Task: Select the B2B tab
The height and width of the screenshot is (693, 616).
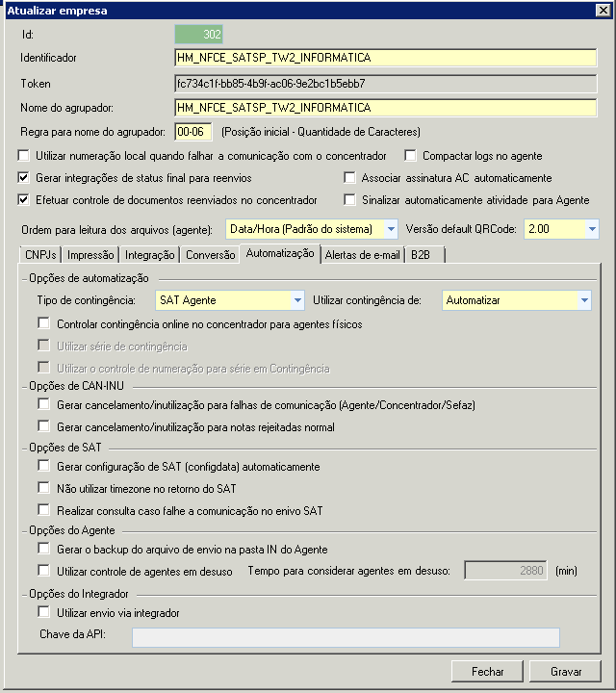Action: click(421, 255)
